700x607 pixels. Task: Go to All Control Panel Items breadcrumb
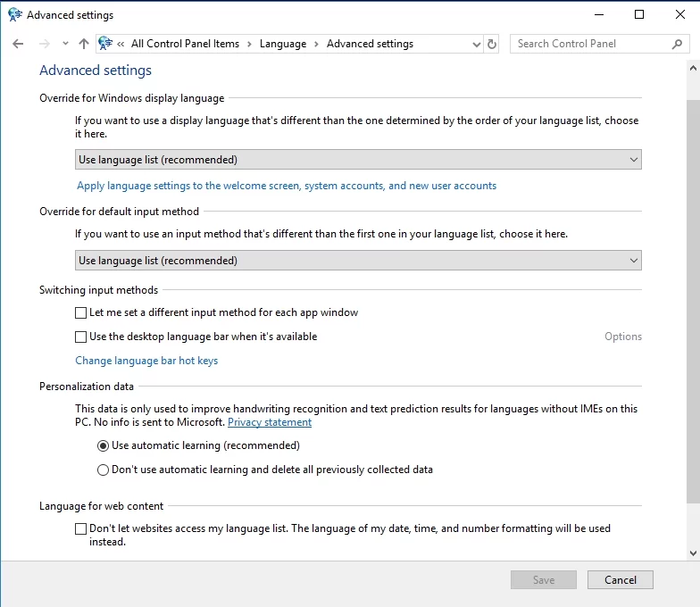pos(185,44)
